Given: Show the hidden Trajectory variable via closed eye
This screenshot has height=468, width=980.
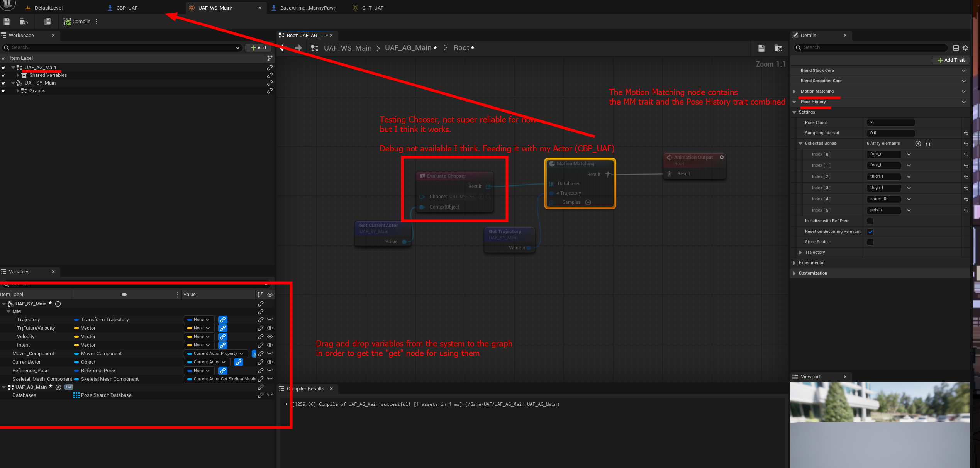Looking at the screenshot, I should (x=270, y=320).
